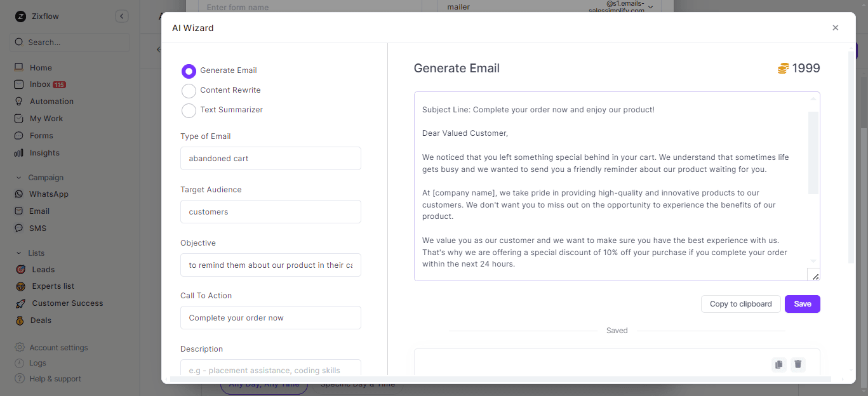Click the Type of Email input field
868x396 pixels.
click(270, 159)
